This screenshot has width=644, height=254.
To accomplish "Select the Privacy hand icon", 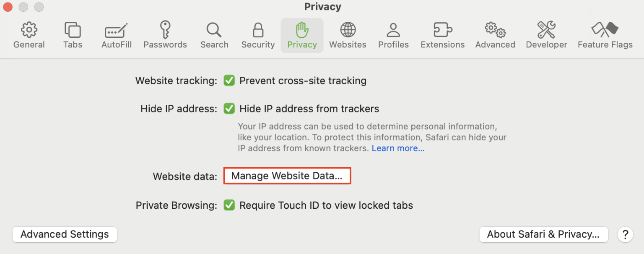I will (302, 35).
